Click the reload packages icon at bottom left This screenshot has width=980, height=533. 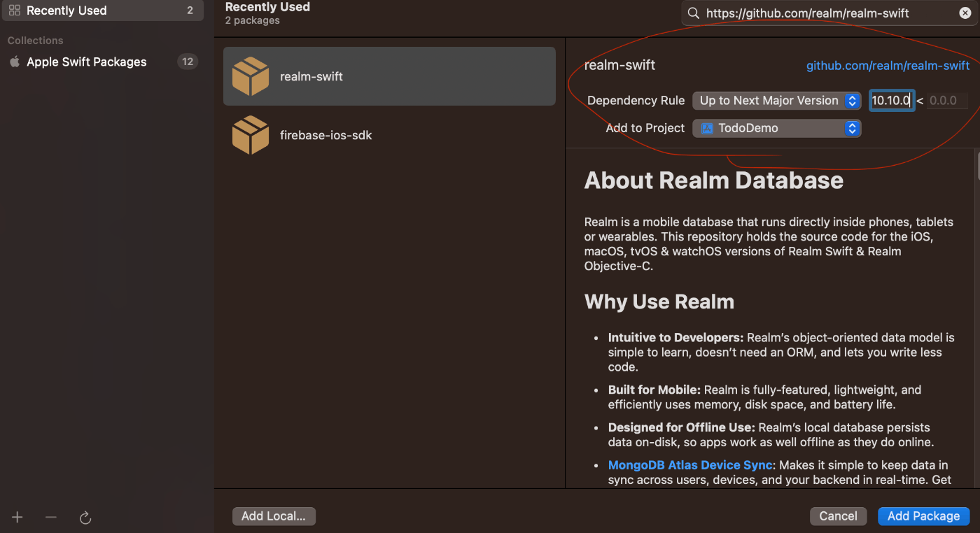point(85,518)
